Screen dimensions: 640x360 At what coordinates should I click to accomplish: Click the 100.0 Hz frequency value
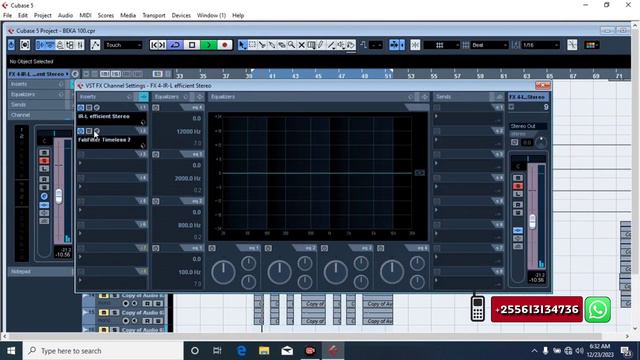(190, 272)
